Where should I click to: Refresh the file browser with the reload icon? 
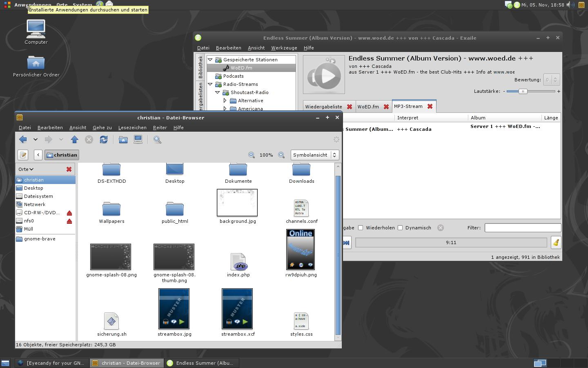103,139
